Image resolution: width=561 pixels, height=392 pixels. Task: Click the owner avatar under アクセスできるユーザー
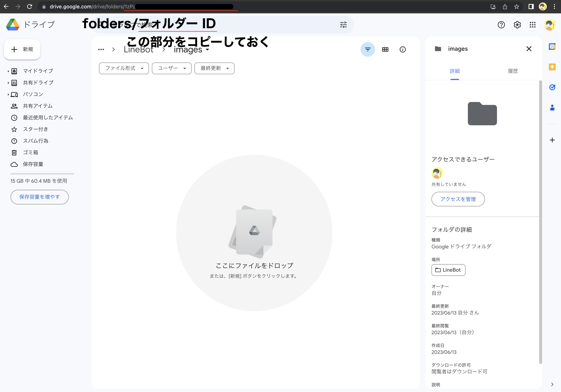point(437,173)
